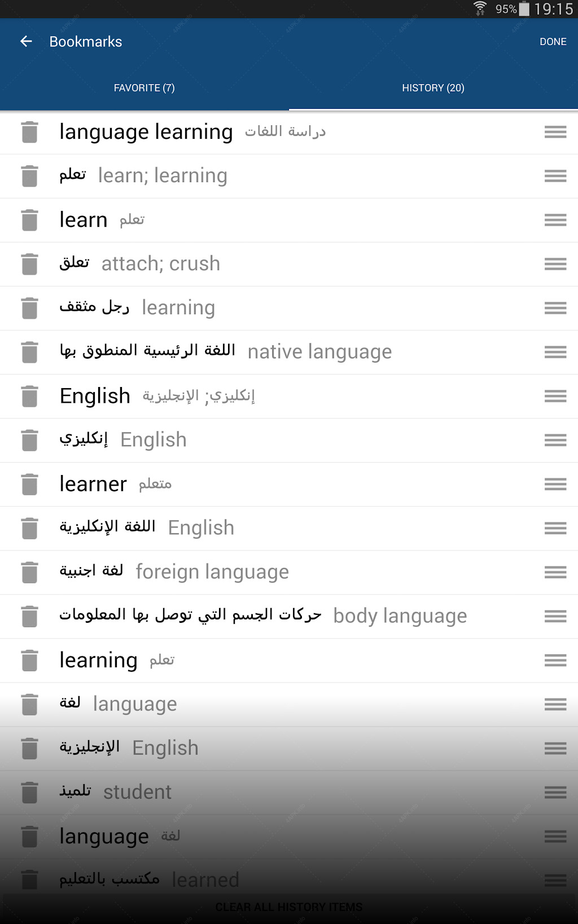Remove the 'attach; crush' history item
The image size is (578, 924).
pyautogui.click(x=29, y=264)
